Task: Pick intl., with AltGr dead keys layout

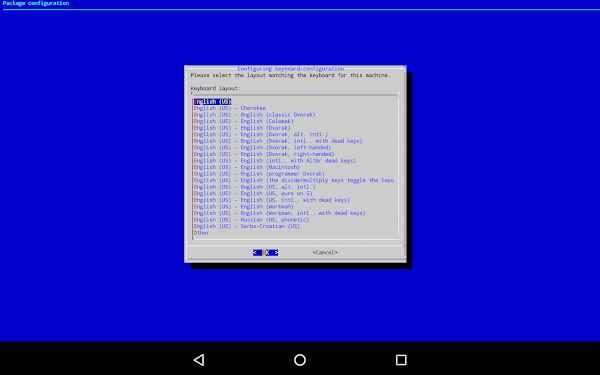Action: [275, 161]
